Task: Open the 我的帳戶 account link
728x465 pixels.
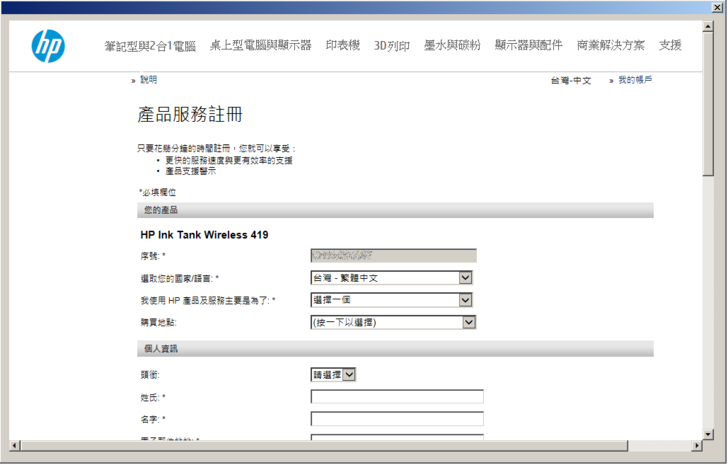Action: 635,80
